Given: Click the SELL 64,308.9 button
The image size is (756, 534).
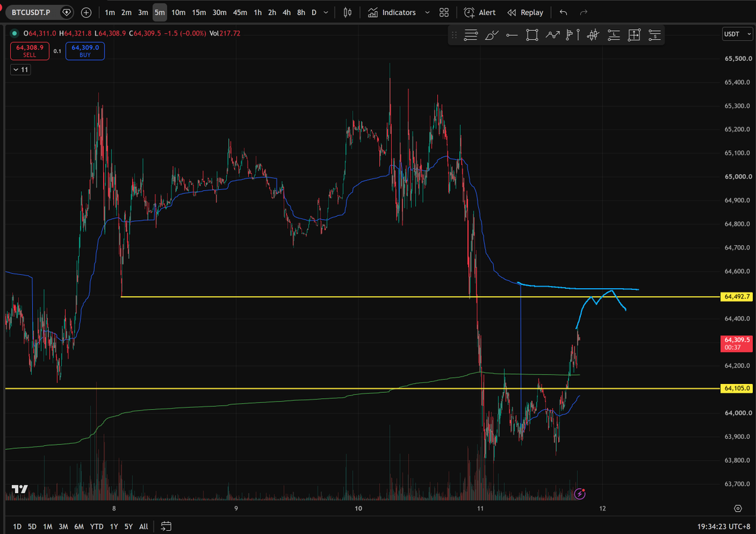Looking at the screenshot, I should point(30,51).
